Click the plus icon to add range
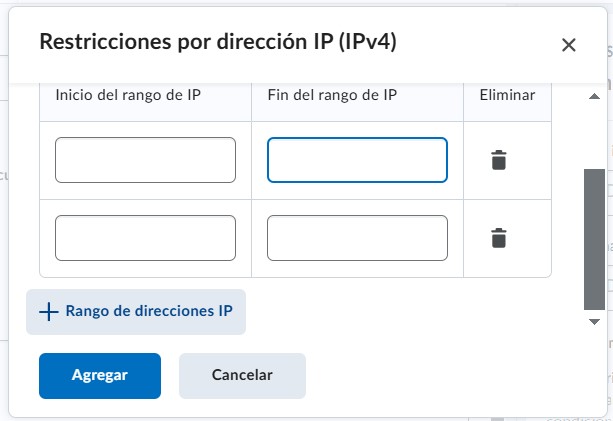613x421 pixels. click(x=48, y=311)
